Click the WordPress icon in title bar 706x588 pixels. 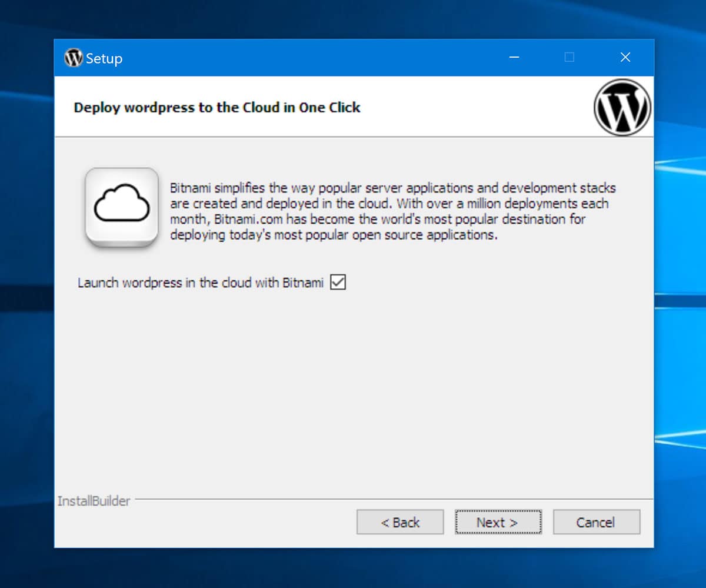tap(74, 58)
